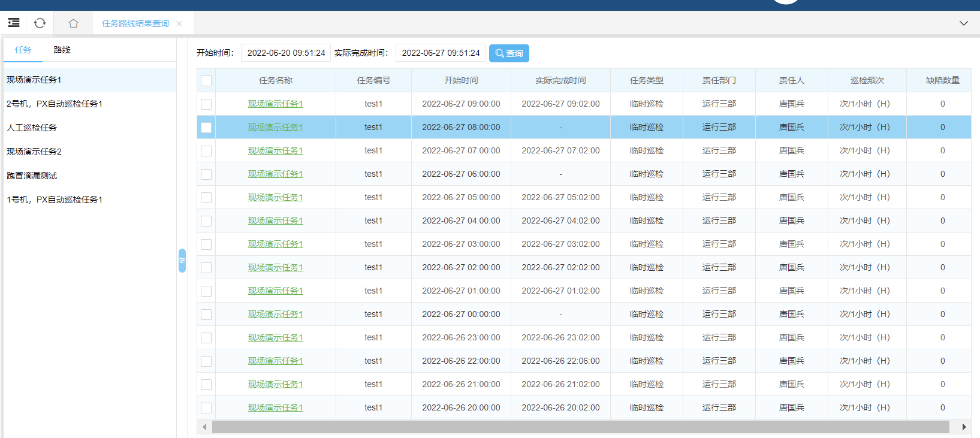The height and width of the screenshot is (438, 980).
Task: Open 现场演示任务1 link for 03:00:00 row
Action: click(x=276, y=244)
